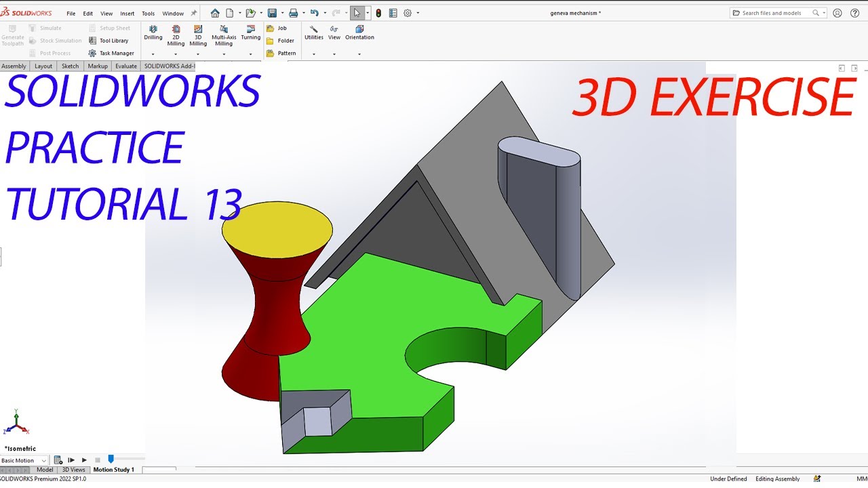
Task: Create a new document with New icon
Action: (230, 13)
